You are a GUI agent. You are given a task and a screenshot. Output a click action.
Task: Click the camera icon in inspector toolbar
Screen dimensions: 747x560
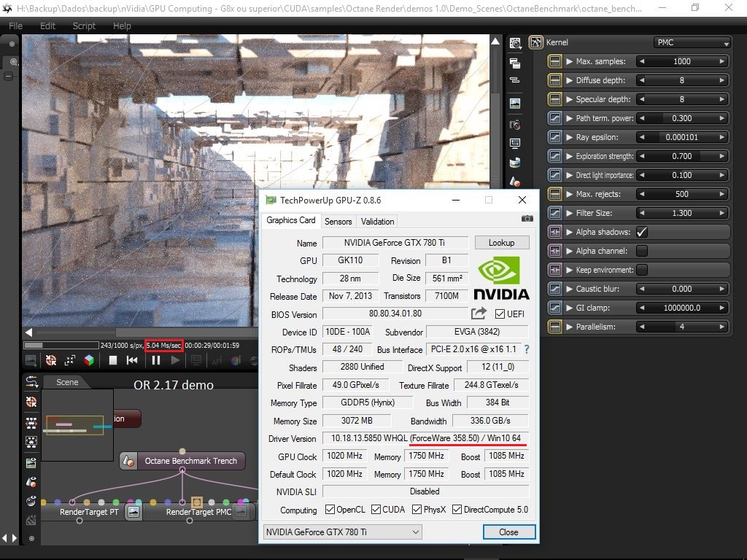pos(515,125)
